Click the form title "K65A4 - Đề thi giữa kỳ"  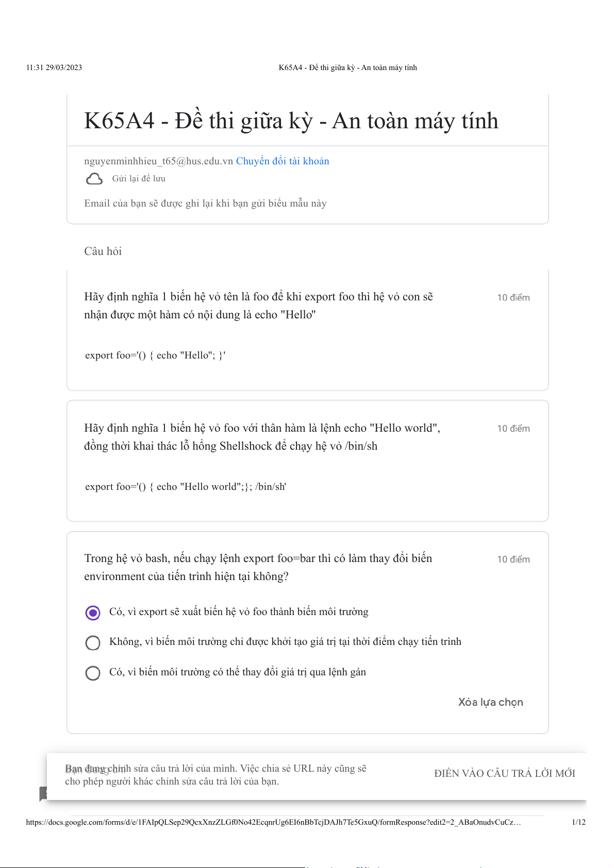point(291,121)
